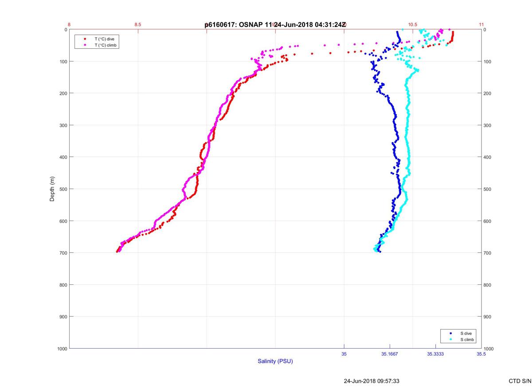Click the left-axis '700' depth tick label
The width and height of the screenshot is (532, 392).
pyautogui.click(x=63, y=253)
